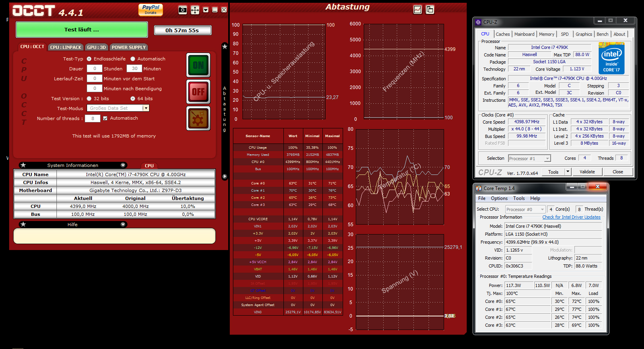This screenshot has width=644, height=349.
Task: Choose the 32 bits test version
Action: tap(89, 99)
